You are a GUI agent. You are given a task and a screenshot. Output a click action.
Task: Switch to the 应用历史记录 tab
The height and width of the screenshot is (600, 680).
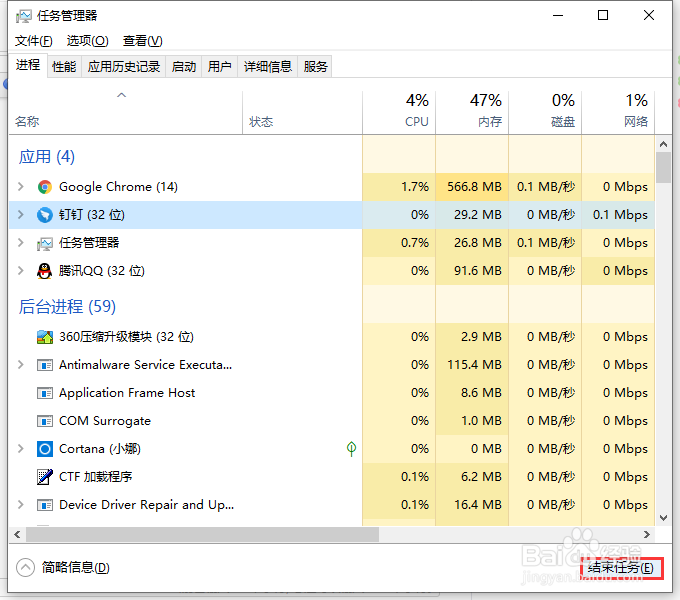[124, 67]
